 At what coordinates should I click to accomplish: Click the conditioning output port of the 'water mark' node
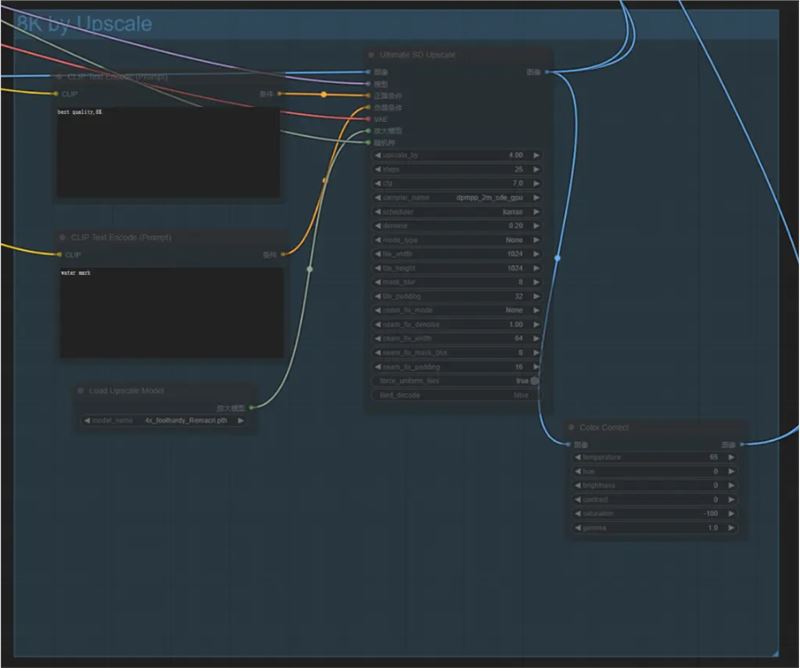(x=283, y=254)
